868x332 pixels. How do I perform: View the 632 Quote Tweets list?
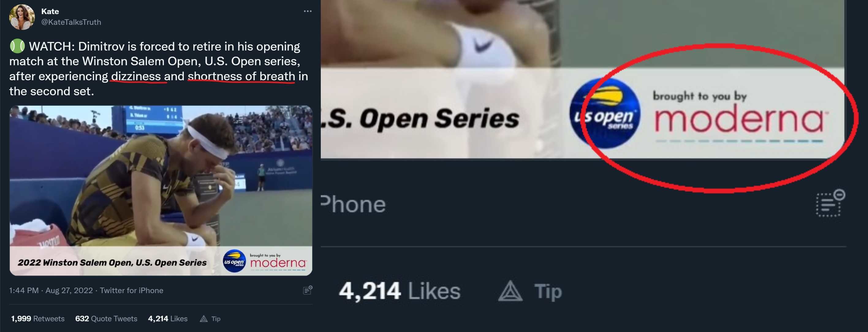tap(106, 319)
